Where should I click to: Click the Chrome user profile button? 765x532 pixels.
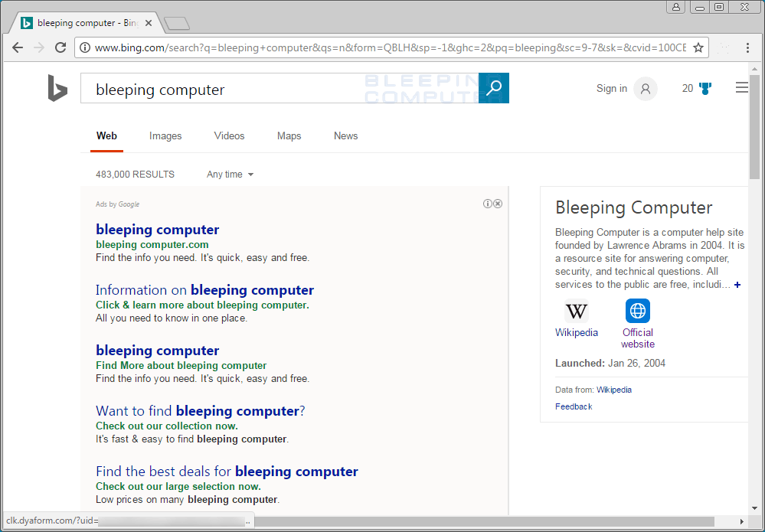point(675,7)
